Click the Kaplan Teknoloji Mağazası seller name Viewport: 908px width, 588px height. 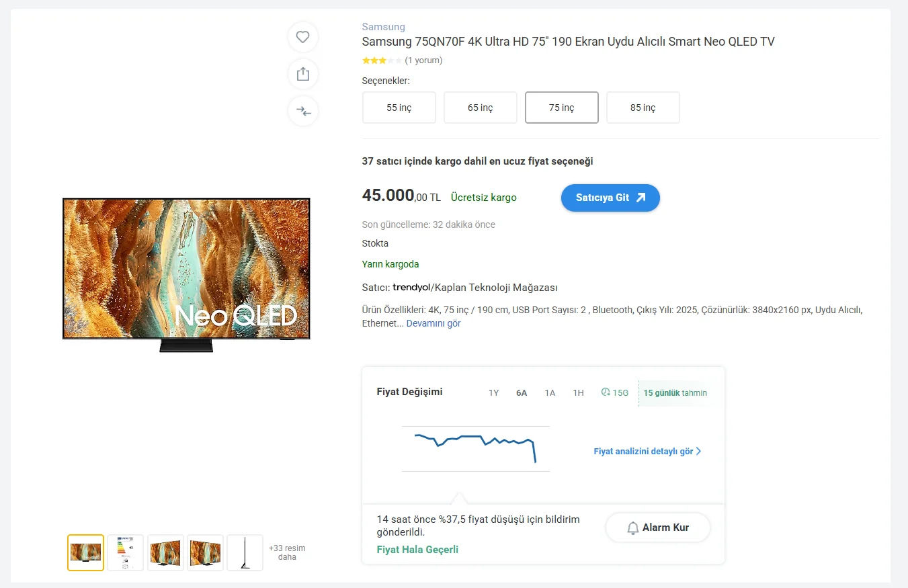[496, 288]
